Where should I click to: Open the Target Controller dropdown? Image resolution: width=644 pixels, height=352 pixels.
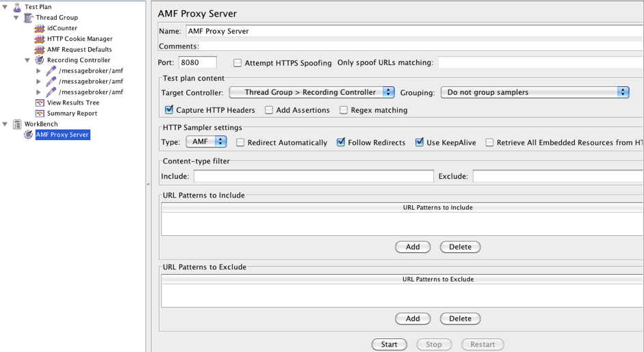[311, 92]
